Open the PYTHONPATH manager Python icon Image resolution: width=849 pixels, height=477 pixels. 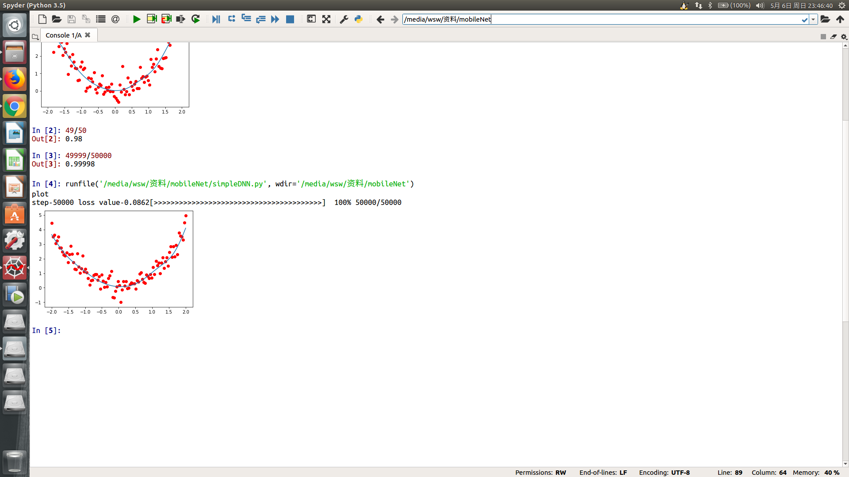coord(358,19)
